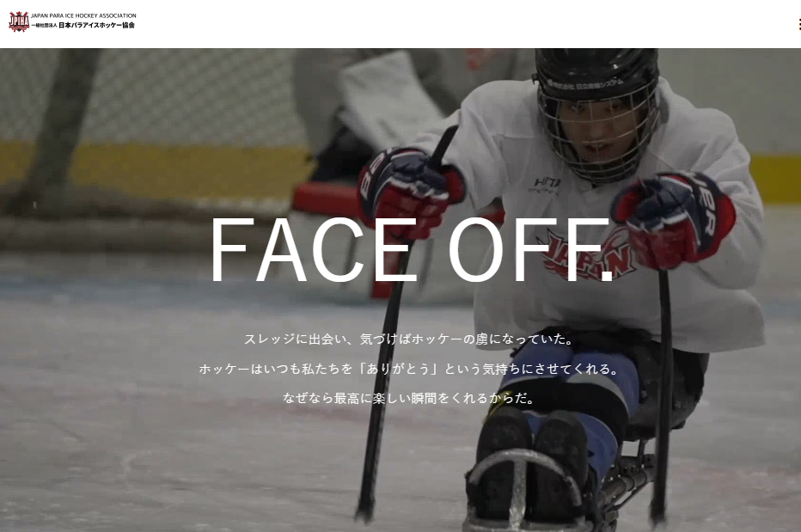Open the hamburger menu at header edge
The height and width of the screenshot is (532, 801).
pyautogui.click(x=799, y=23)
